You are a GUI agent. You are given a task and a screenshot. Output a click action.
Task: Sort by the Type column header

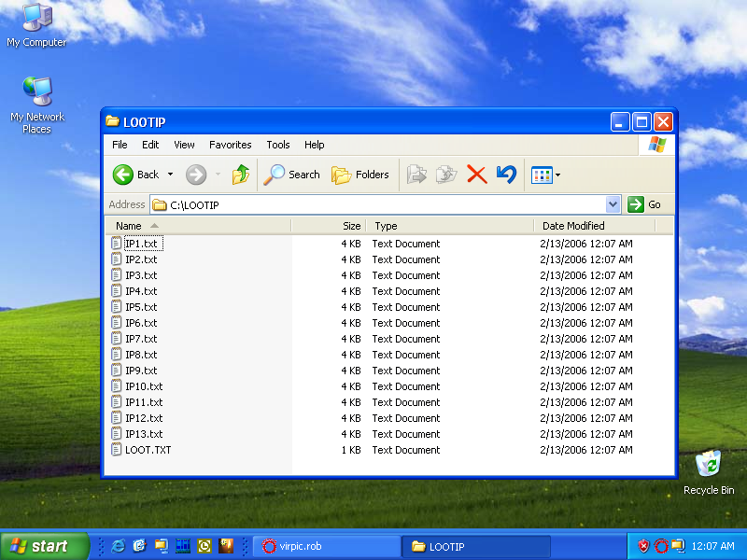450,226
